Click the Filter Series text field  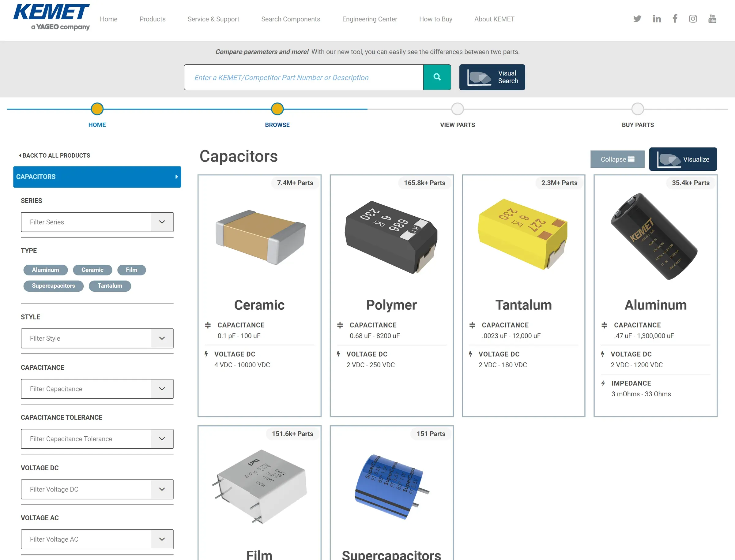pos(86,222)
